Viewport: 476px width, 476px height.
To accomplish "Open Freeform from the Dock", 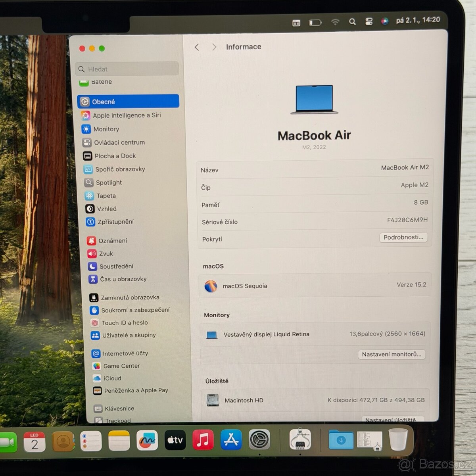I will (147, 441).
